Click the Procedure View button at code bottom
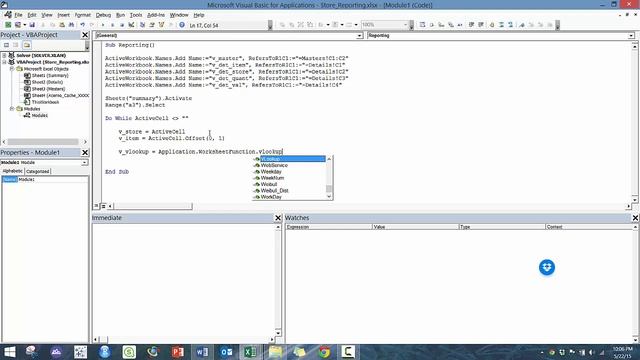Viewport: 640px width, 360px height. 97,206
